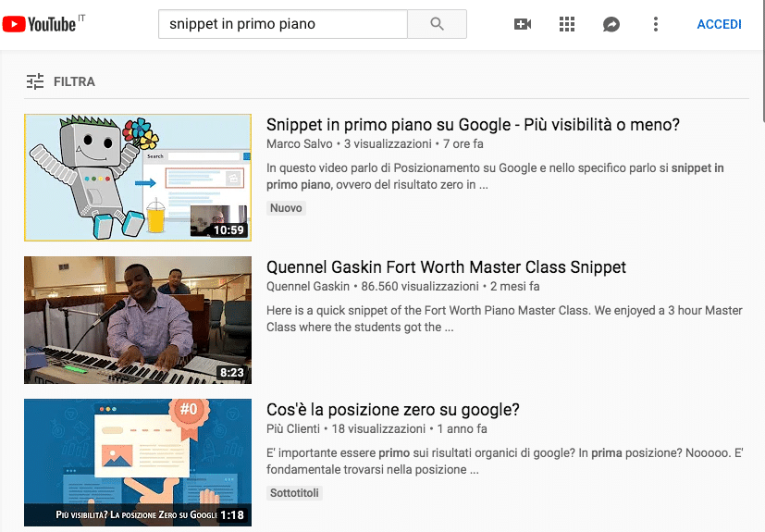The width and height of the screenshot is (765, 532).
Task: Visit the Quennel Gaskin channel name
Action: 308,287
